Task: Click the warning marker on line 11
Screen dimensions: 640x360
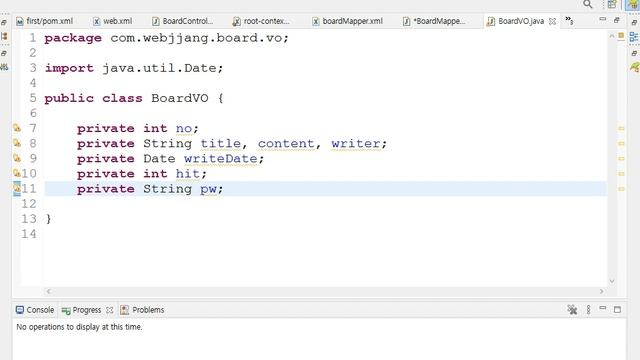Action: (17, 189)
